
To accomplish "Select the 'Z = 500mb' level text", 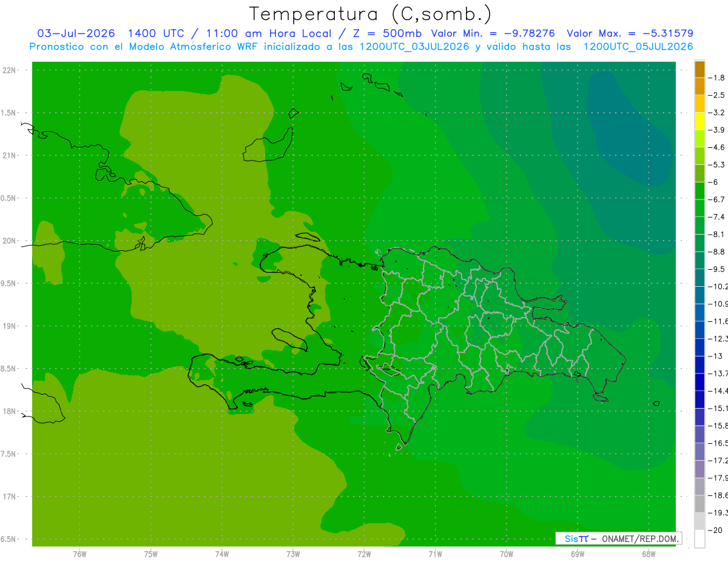I will (388, 33).
